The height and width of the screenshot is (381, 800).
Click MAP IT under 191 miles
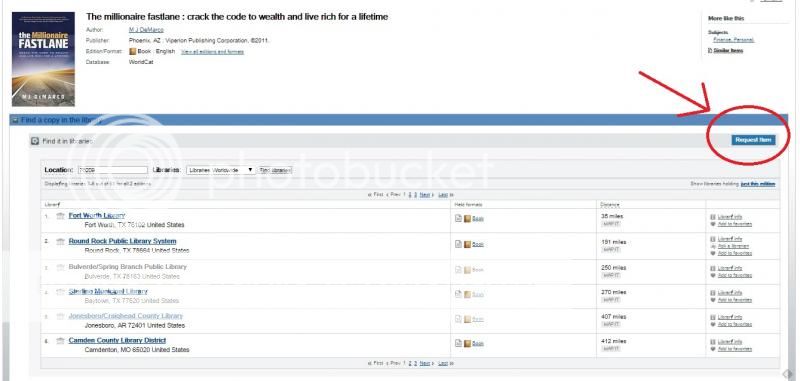[x=611, y=249]
